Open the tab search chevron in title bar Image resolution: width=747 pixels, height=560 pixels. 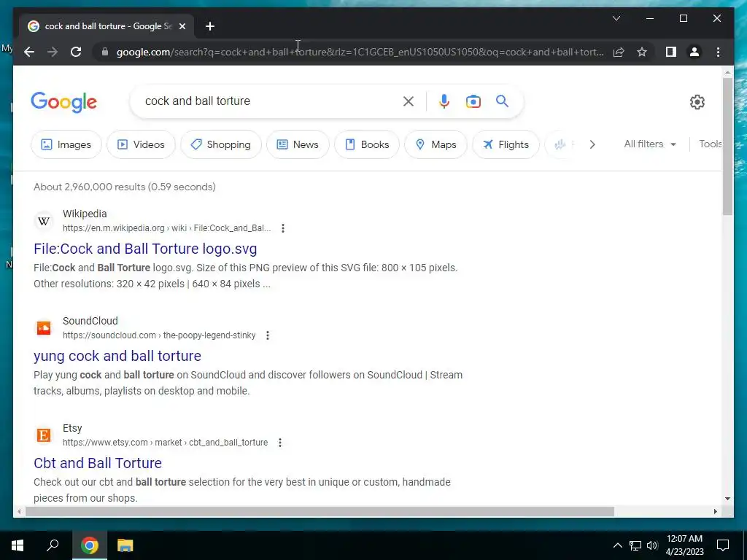616,18
